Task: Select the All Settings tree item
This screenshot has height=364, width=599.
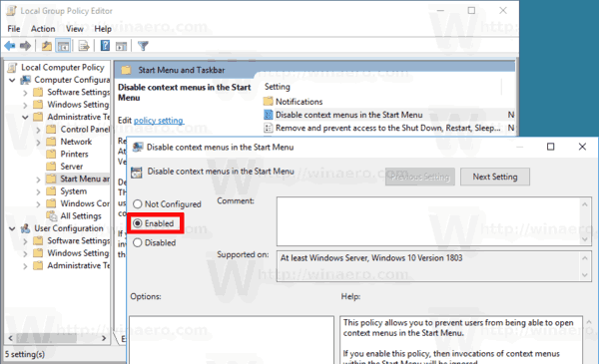Action: click(81, 216)
